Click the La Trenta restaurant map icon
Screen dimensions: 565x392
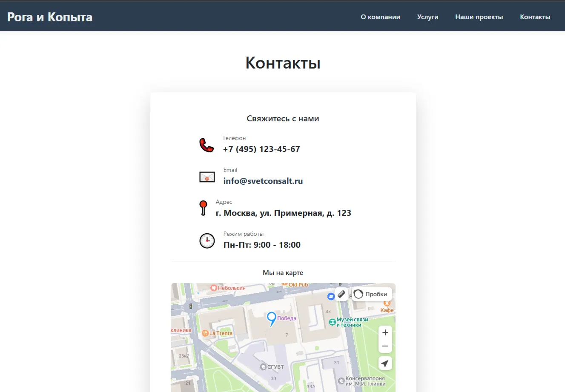[205, 333]
